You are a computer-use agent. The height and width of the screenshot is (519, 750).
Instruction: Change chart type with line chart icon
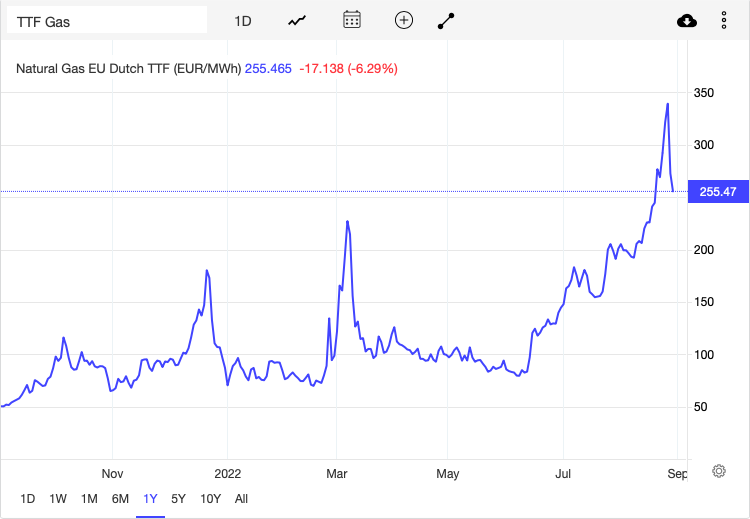tap(297, 21)
